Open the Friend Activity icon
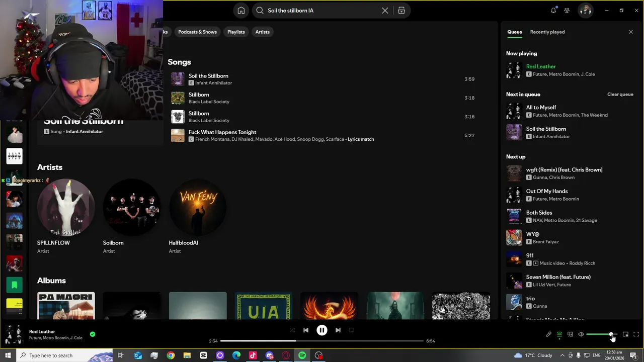This screenshot has height=362, width=644. [567, 11]
